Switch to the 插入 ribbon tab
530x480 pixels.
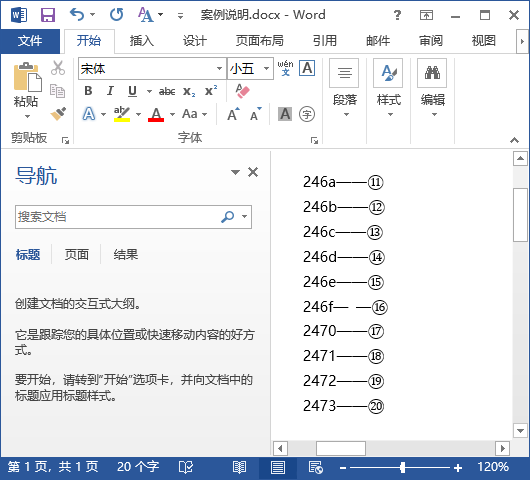[142, 41]
